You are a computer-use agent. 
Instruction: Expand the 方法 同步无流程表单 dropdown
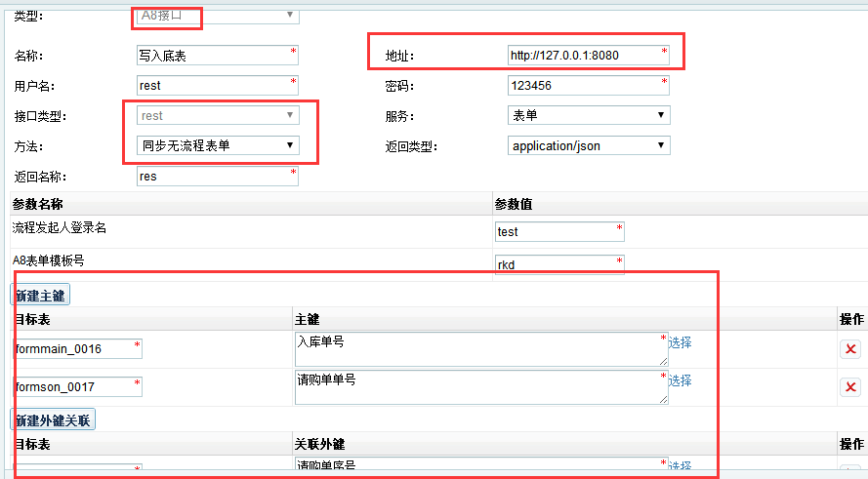pos(218,145)
